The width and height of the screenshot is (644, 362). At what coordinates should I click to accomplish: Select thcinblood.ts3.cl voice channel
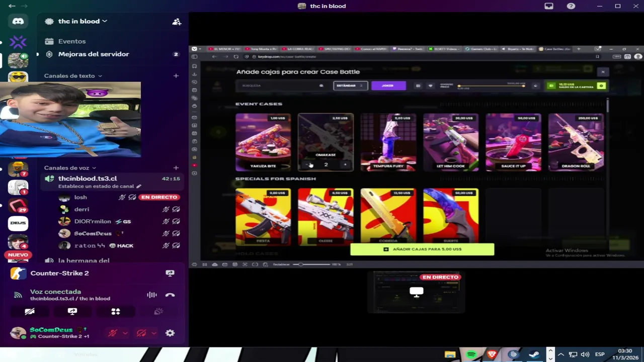click(x=112, y=182)
